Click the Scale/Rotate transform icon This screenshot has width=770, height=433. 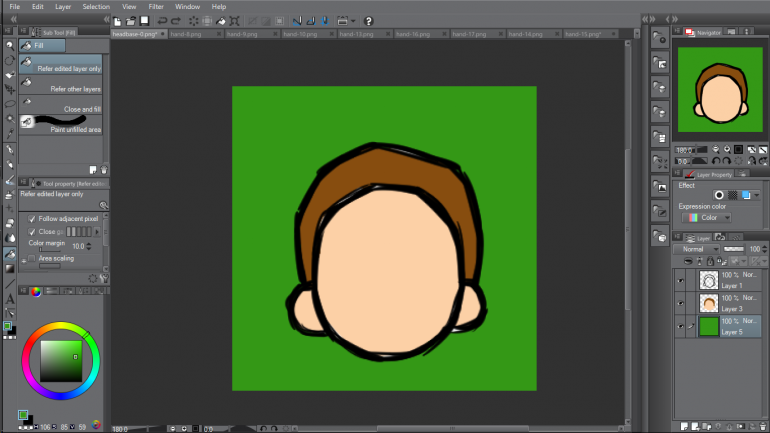point(235,21)
